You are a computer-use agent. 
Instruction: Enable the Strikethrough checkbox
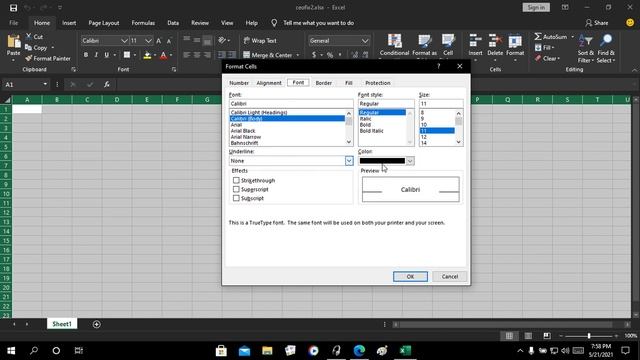tap(236, 180)
